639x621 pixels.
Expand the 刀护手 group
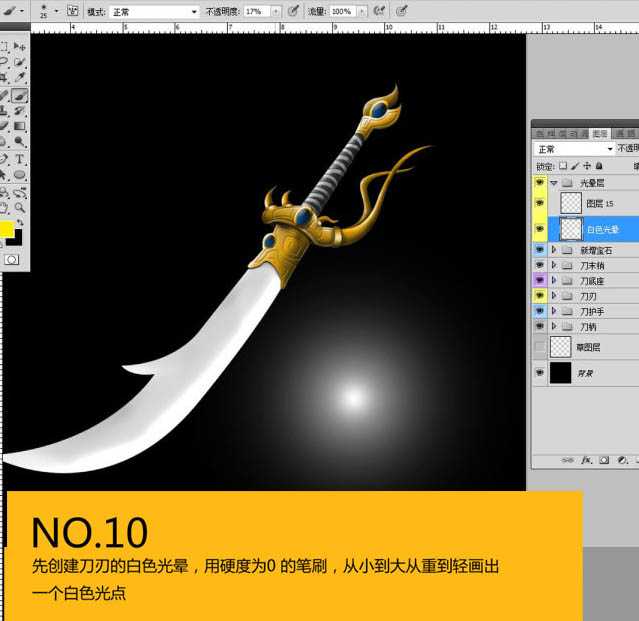554,311
